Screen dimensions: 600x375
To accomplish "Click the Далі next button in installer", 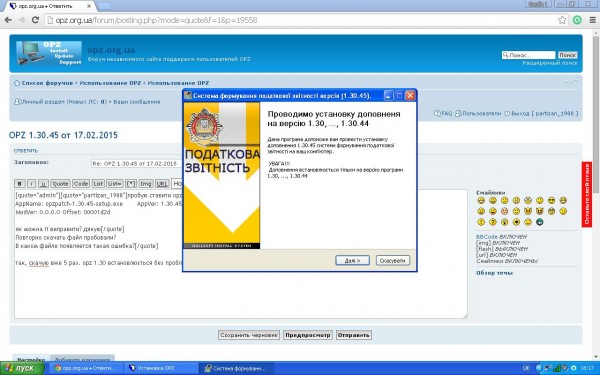I will pyautogui.click(x=352, y=260).
